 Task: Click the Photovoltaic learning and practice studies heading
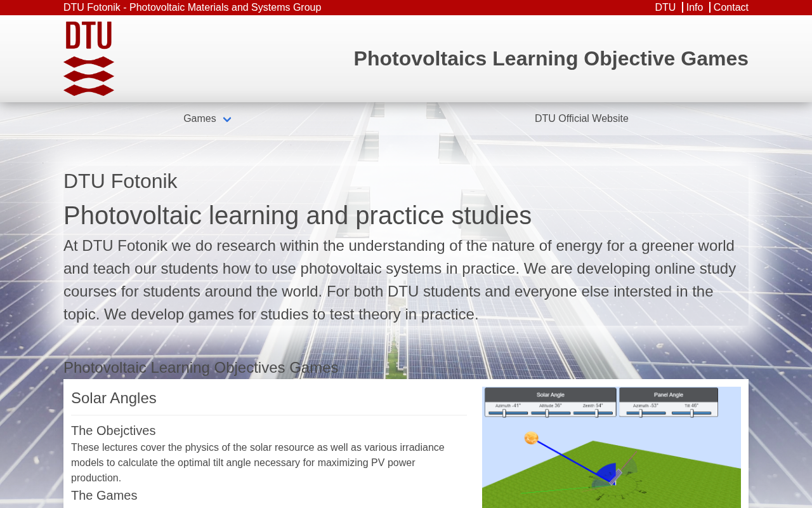point(298,215)
